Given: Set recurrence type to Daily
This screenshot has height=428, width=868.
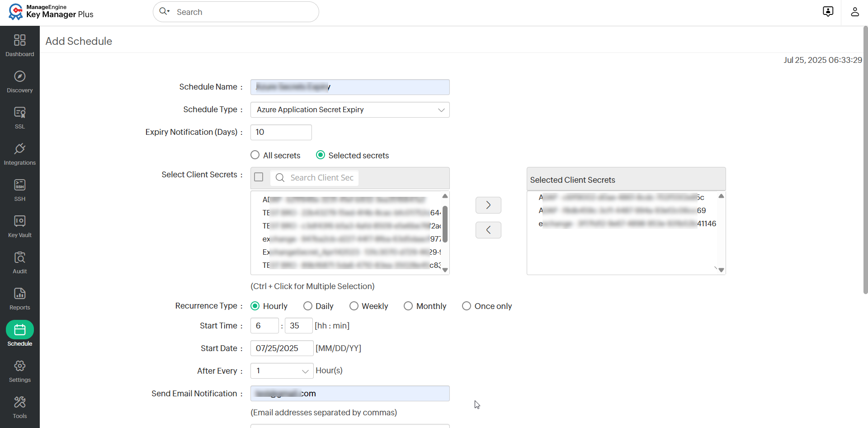Looking at the screenshot, I should point(308,306).
